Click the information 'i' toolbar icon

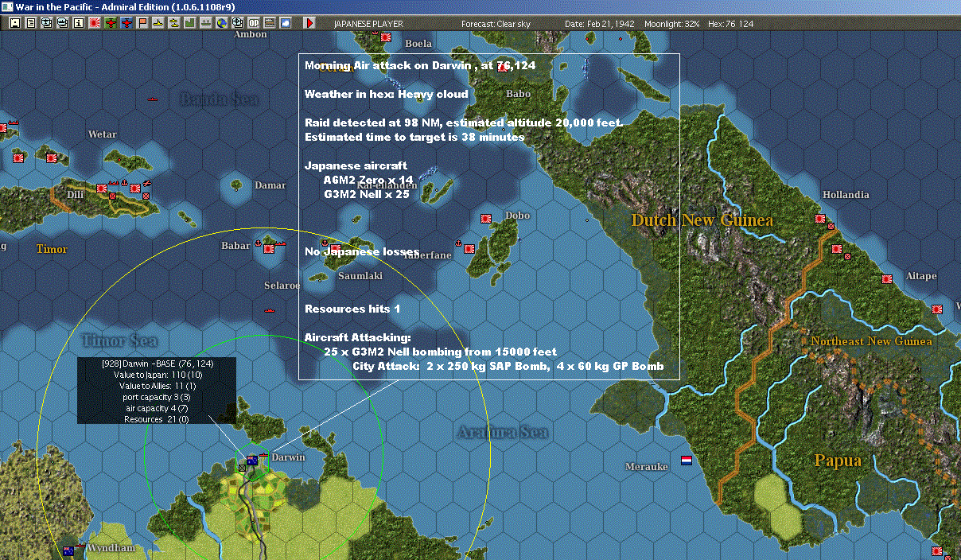click(x=78, y=23)
